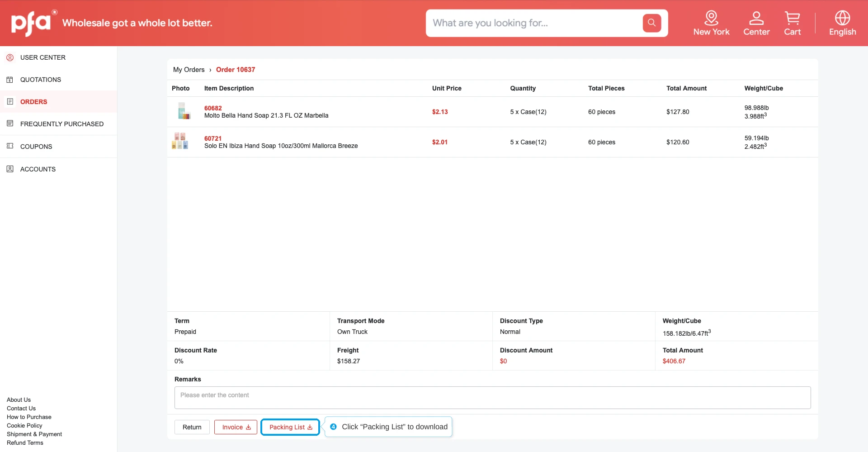This screenshot has width=868, height=452.
Task: Change language via English globe icon
Action: pyautogui.click(x=842, y=23)
